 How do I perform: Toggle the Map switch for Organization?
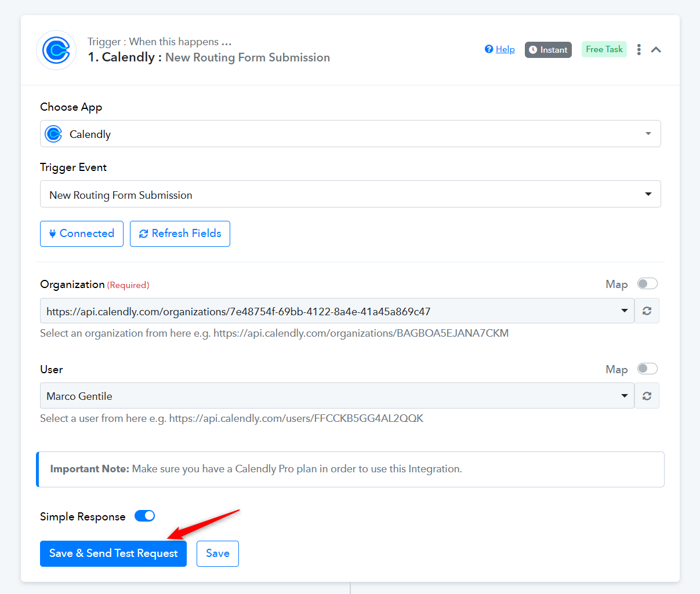[x=647, y=283]
